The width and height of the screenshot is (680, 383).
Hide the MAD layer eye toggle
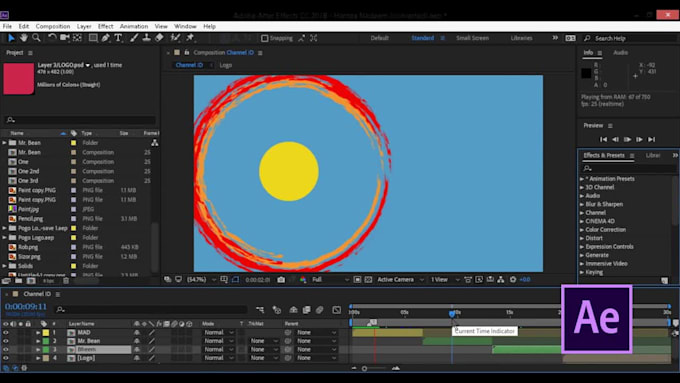(6, 333)
